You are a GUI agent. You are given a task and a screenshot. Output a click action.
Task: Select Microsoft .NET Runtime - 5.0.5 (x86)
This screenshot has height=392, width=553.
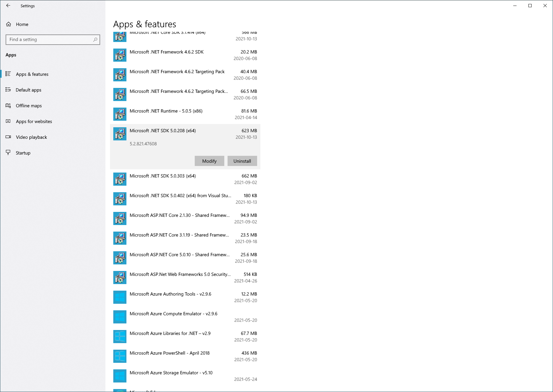(185, 114)
